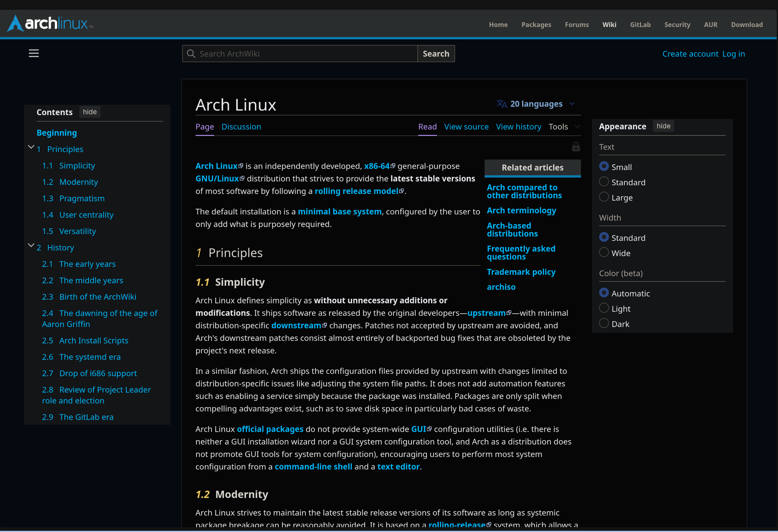The image size is (778, 532).
Task: Click external link icon after x86-64
Action: [393, 166]
